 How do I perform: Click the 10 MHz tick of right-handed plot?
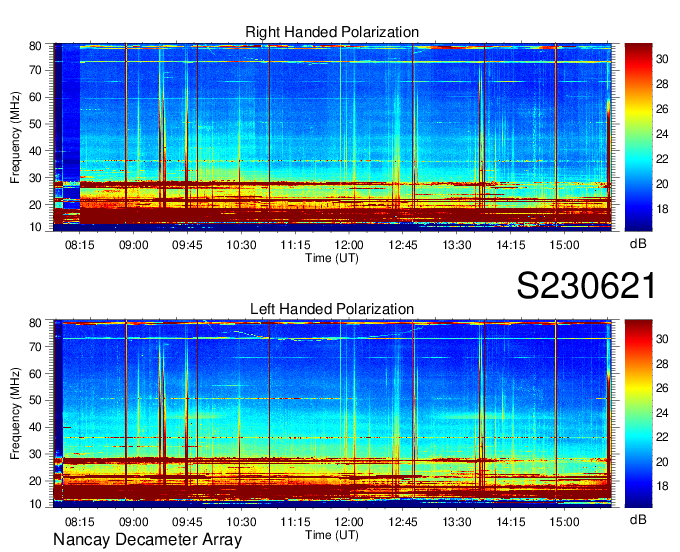[35, 227]
